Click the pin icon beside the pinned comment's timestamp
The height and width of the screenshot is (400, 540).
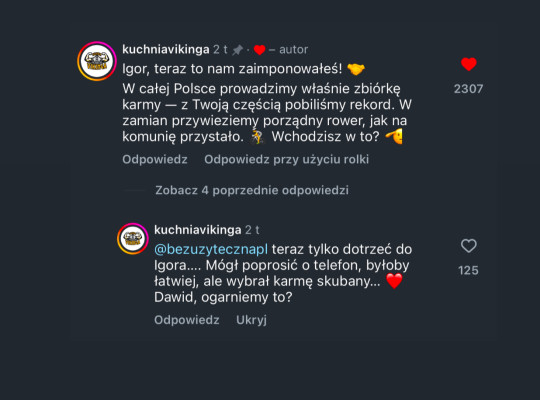click(x=237, y=50)
